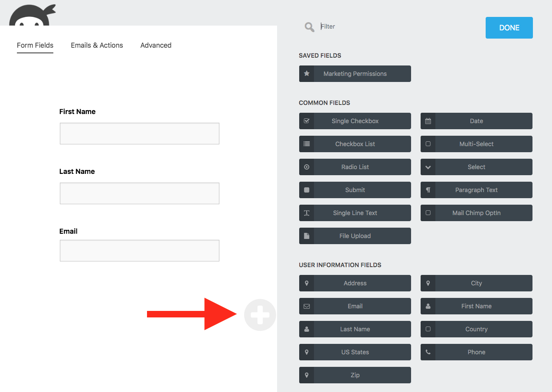Click the document icon on File Upload
The height and width of the screenshot is (392, 552).
click(x=307, y=236)
